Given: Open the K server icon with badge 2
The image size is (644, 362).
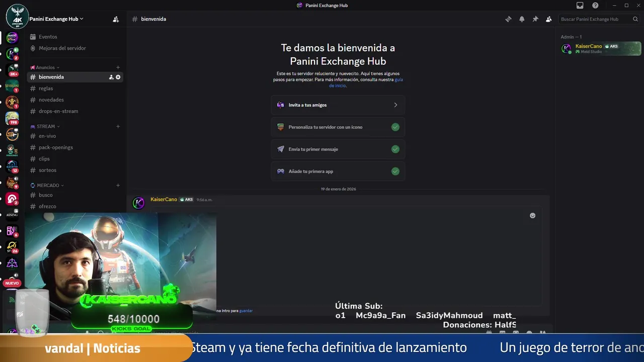Looking at the screenshot, I should [x=12, y=53].
